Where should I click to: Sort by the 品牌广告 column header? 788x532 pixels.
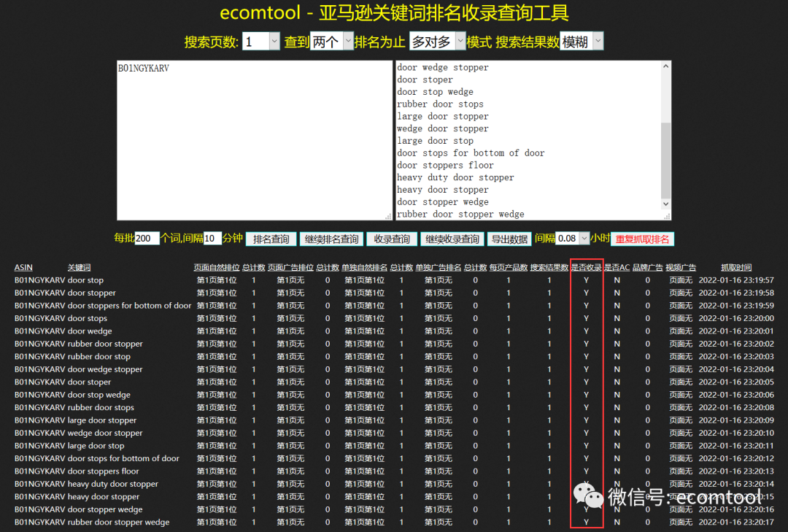pos(647,268)
